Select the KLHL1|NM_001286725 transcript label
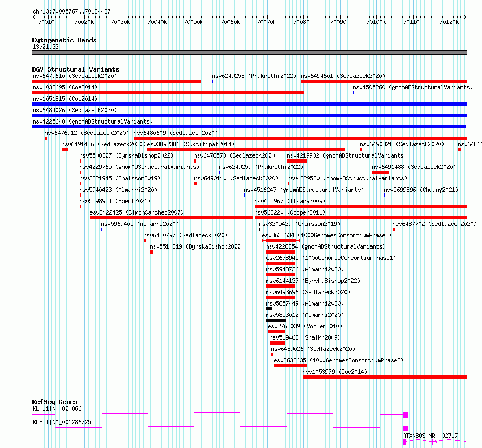The height and width of the screenshot is (448, 482). (62, 422)
